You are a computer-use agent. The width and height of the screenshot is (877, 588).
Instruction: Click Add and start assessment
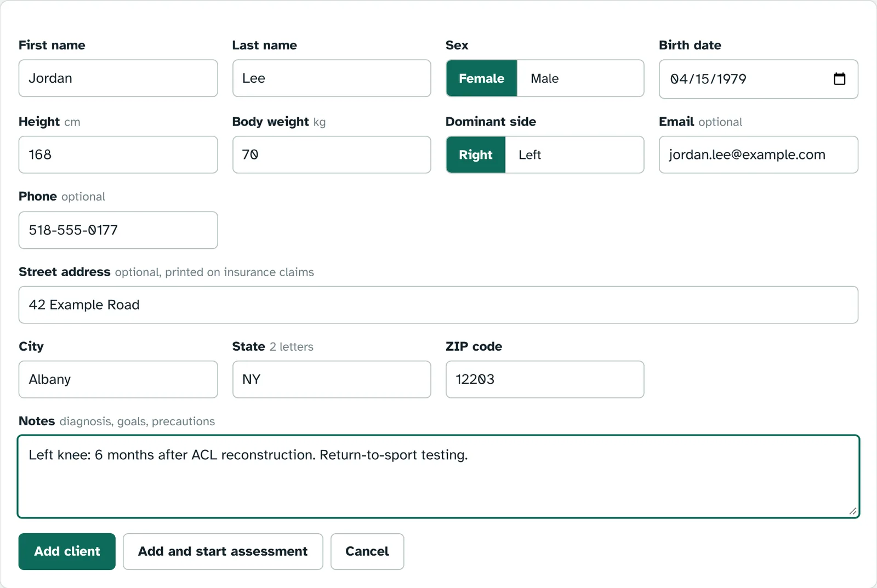(223, 551)
